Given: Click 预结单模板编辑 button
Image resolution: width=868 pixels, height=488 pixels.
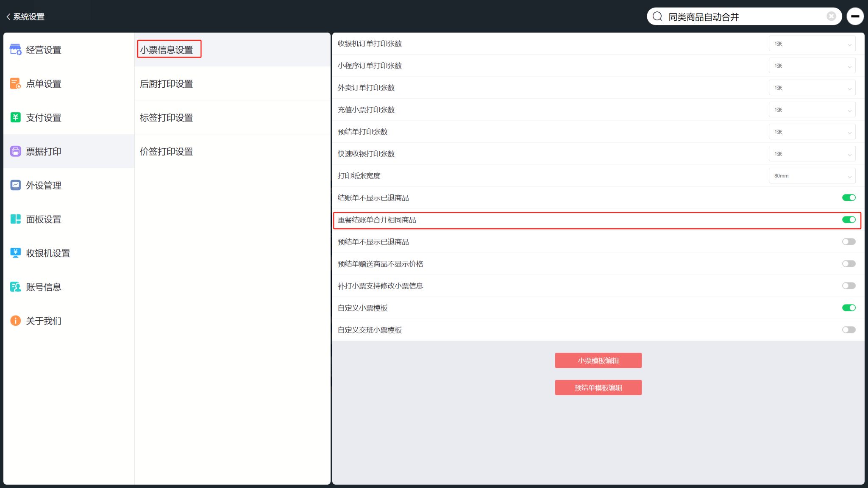Looking at the screenshot, I should (598, 388).
